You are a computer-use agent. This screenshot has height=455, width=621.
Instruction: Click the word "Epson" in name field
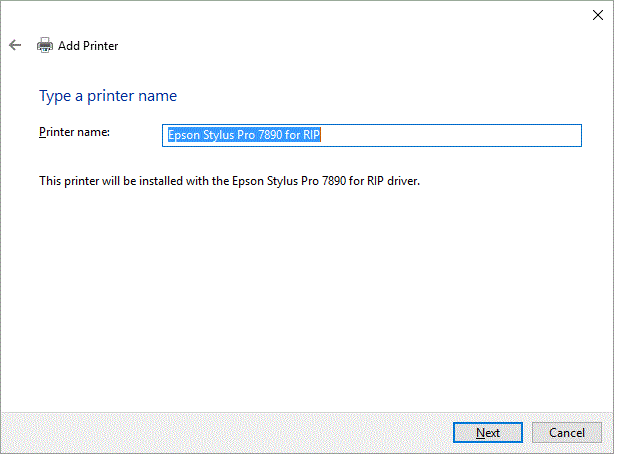[x=183, y=135]
